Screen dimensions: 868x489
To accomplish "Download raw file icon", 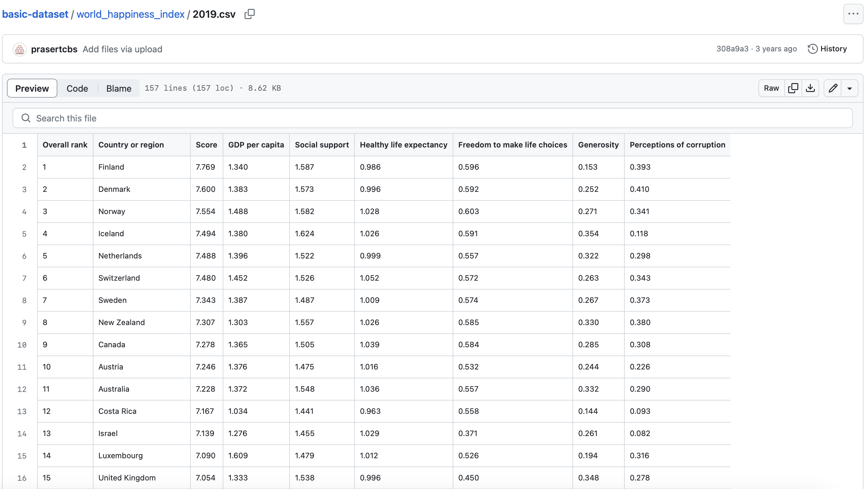I will coord(810,88).
